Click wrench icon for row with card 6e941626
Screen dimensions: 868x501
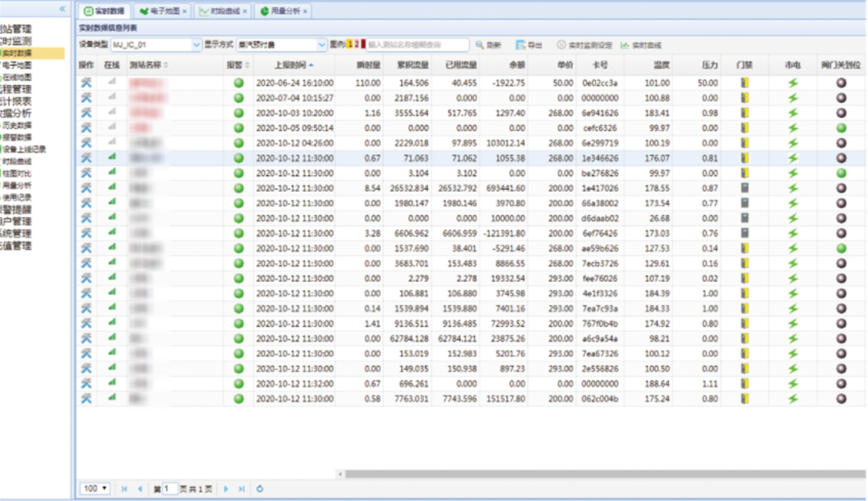tap(86, 113)
